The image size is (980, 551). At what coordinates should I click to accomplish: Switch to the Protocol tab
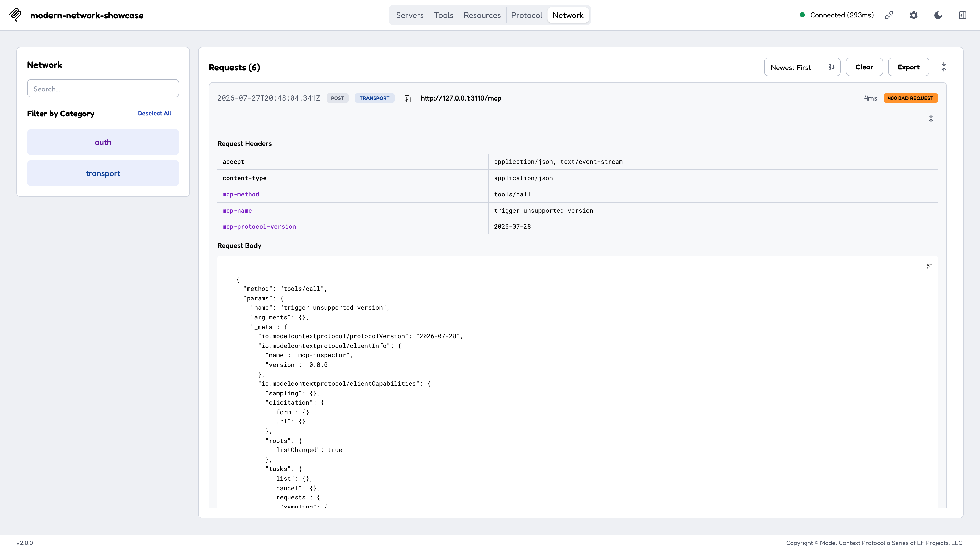(x=526, y=15)
